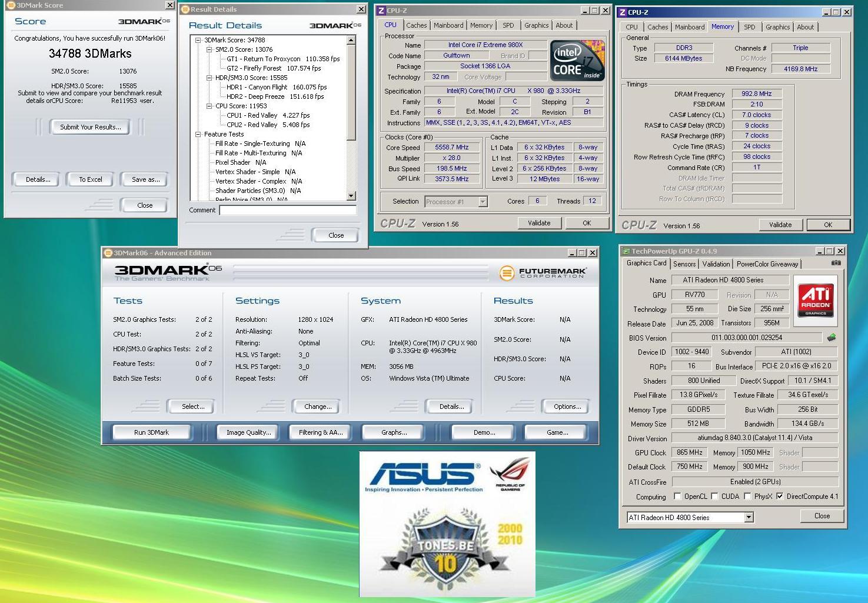Click the Intel Core i7 inside logo
Screen dimensions: 868x603
pos(577,61)
